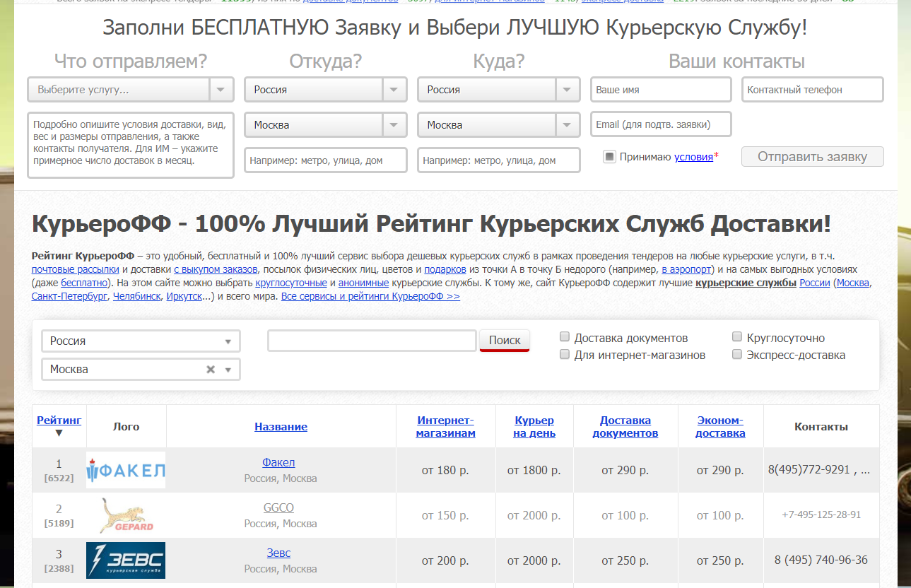Follow the почтовые рассылки link
The height and width of the screenshot is (588, 911).
tap(76, 269)
